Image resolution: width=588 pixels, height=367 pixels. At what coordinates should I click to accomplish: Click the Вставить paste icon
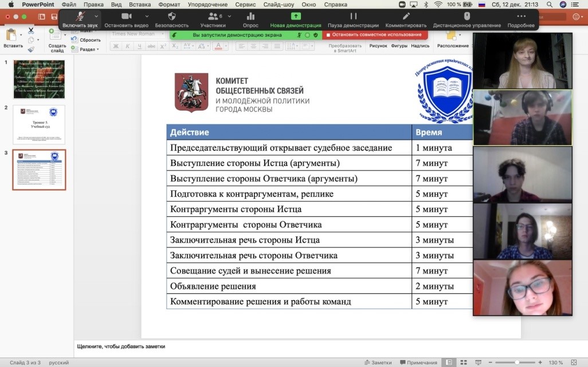11,35
